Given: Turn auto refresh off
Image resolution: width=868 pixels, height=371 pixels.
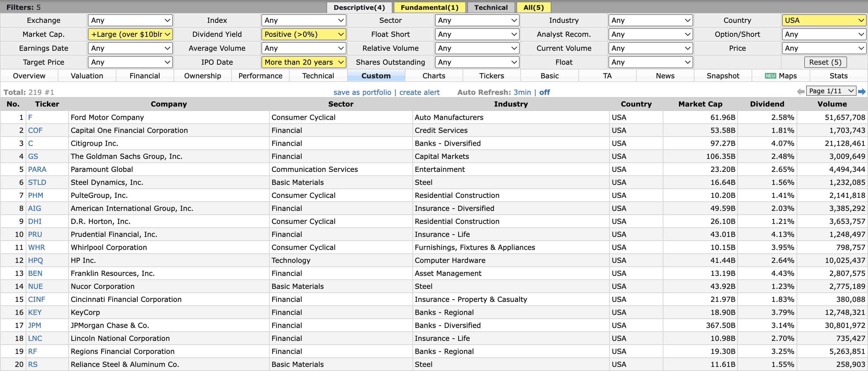Looking at the screenshot, I should tap(544, 92).
